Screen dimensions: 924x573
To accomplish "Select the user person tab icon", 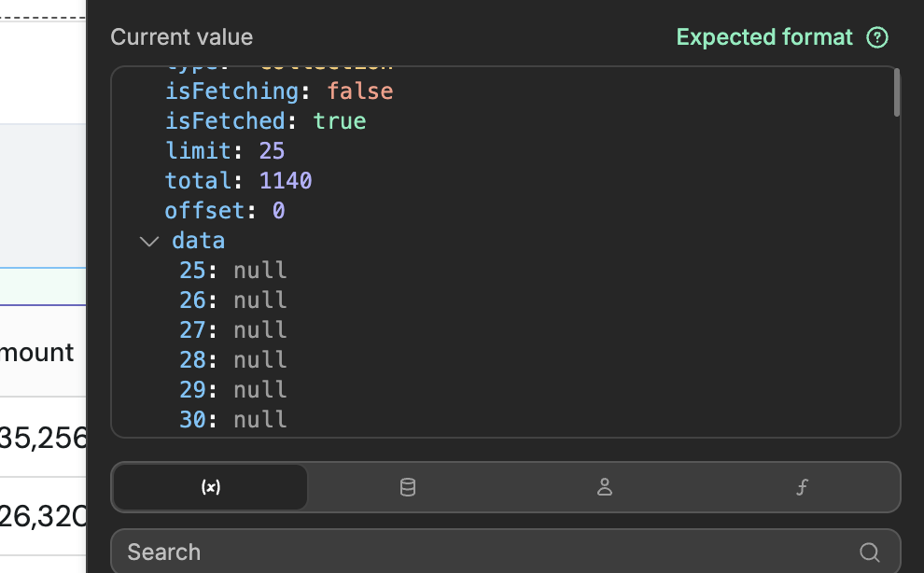I will click(605, 487).
